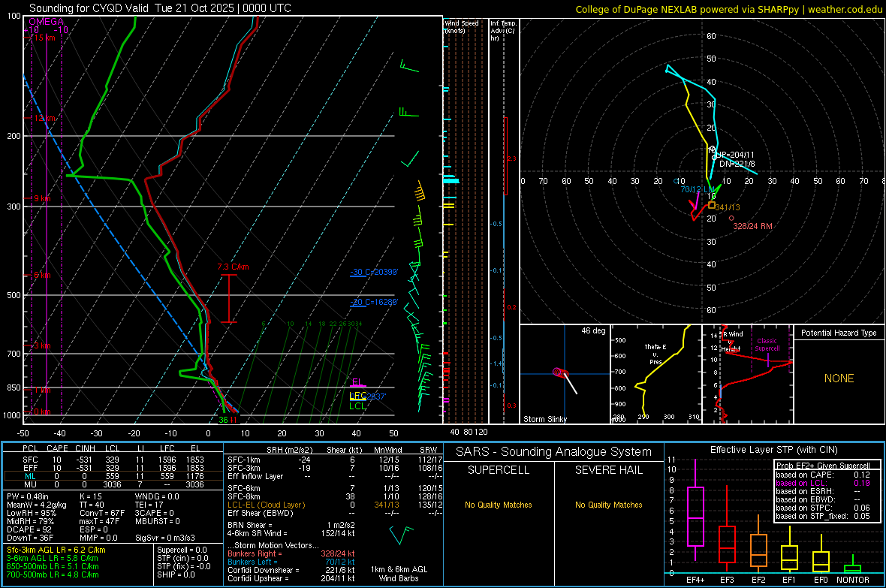Click the 70/12 LM hodograph label
The image size is (886, 588).
click(x=698, y=189)
